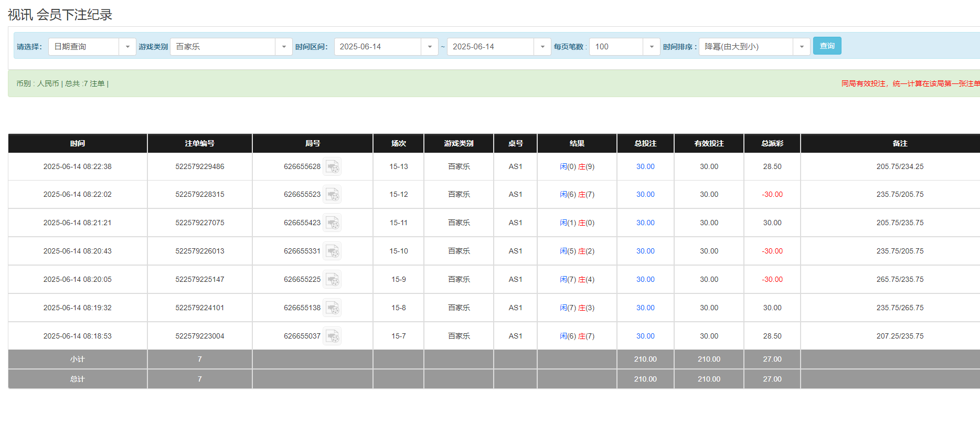Open video replay icon for round 626655628
This screenshot has width=980, height=422.
(332, 167)
